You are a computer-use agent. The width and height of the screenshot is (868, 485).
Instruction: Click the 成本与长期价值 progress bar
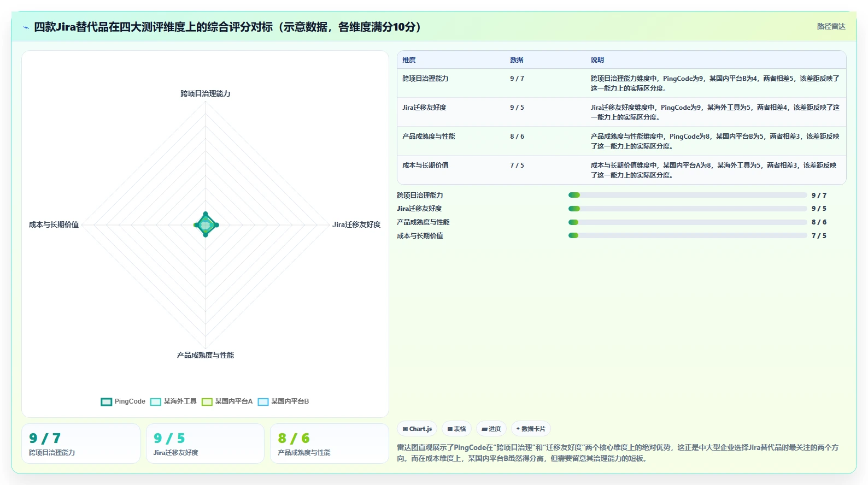point(688,236)
